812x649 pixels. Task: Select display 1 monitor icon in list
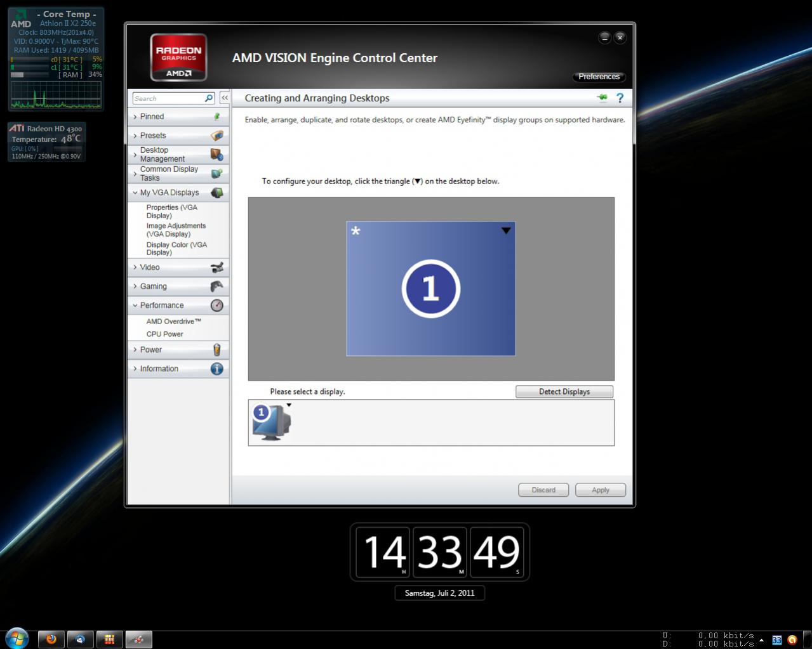pos(271,422)
